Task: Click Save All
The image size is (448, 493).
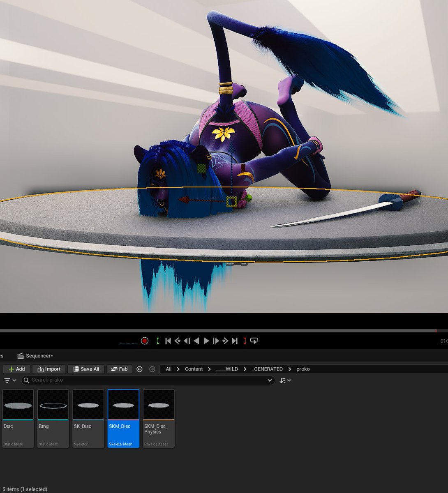Action: click(x=86, y=369)
